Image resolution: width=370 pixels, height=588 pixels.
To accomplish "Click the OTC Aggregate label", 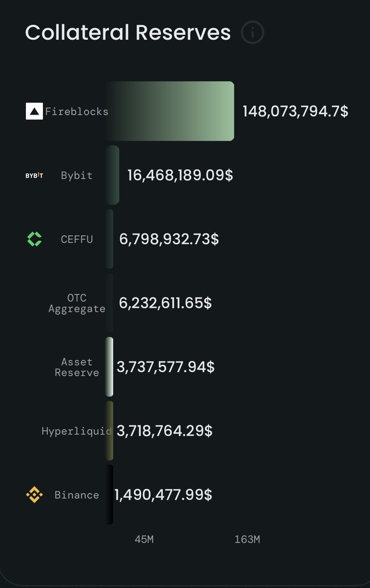I will point(77,303).
